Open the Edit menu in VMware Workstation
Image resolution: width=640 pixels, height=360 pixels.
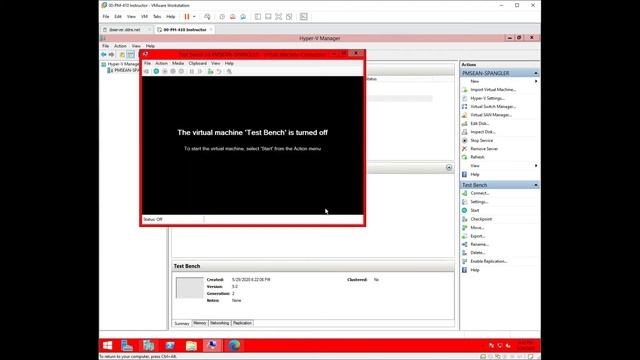pos(118,17)
